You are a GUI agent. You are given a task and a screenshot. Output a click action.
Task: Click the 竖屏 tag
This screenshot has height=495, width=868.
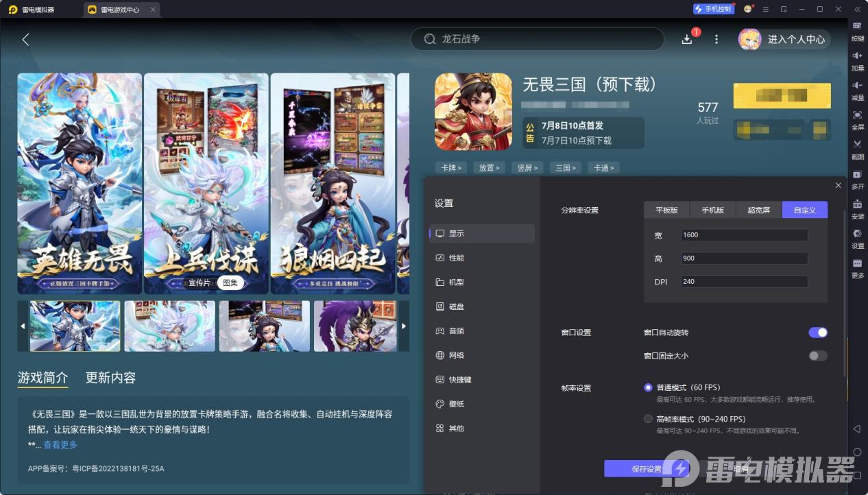(x=527, y=167)
